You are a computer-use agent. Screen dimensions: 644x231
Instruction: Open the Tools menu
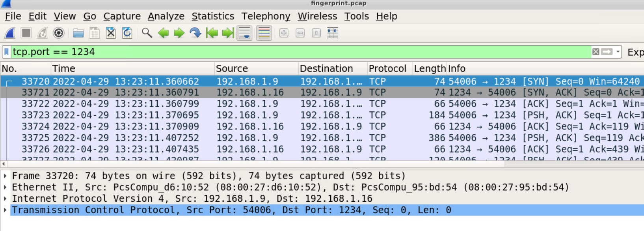click(x=357, y=16)
